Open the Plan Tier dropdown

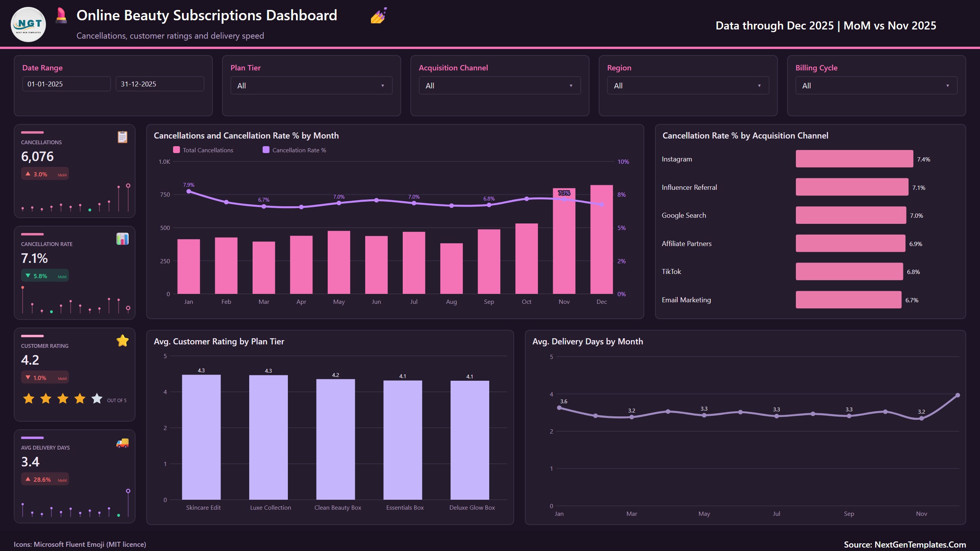click(x=311, y=86)
